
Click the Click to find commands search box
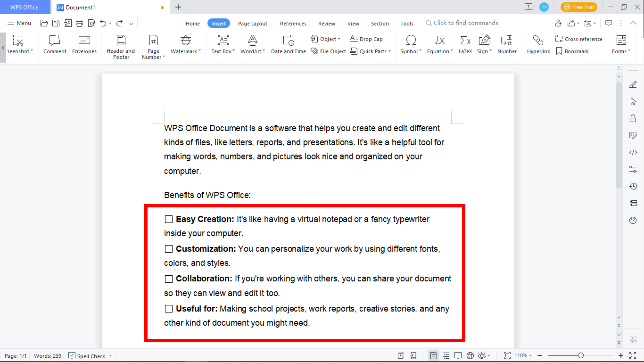[x=462, y=23]
